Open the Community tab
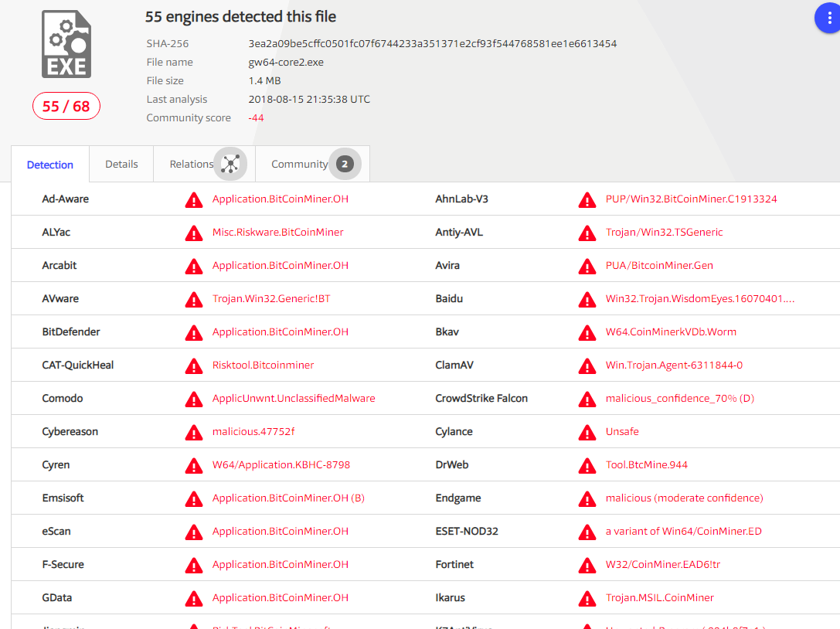840x629 pixels. click(x=313, y=164)
